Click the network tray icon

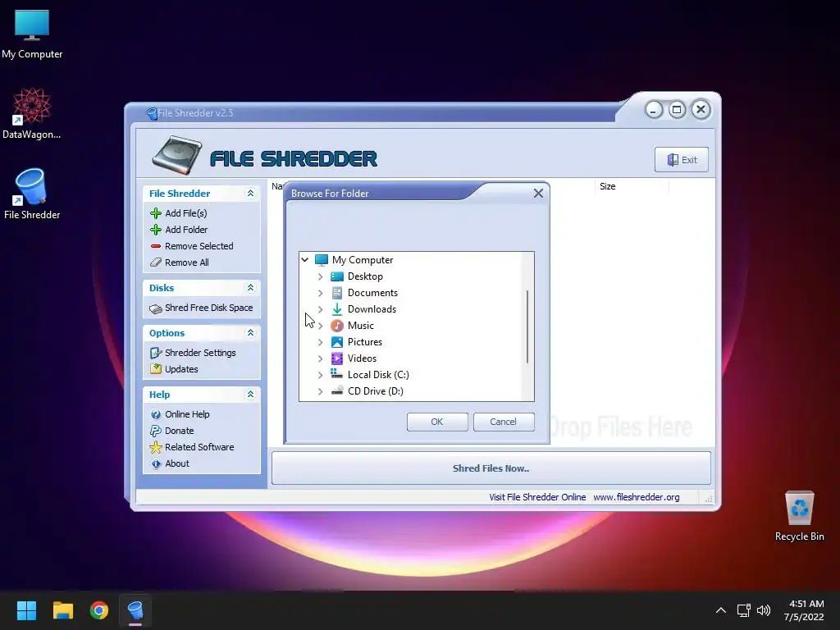click(743, 610)
